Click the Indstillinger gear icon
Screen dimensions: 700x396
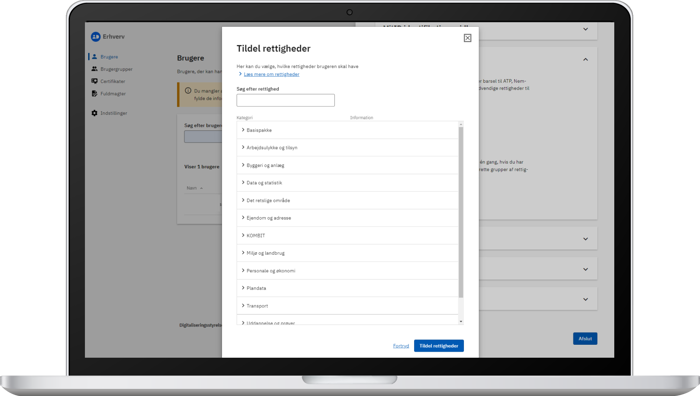(94, 113)
